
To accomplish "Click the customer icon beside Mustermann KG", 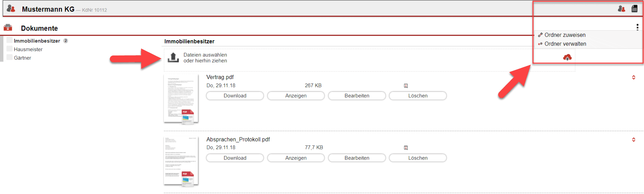I will click(x=11, y=9).
